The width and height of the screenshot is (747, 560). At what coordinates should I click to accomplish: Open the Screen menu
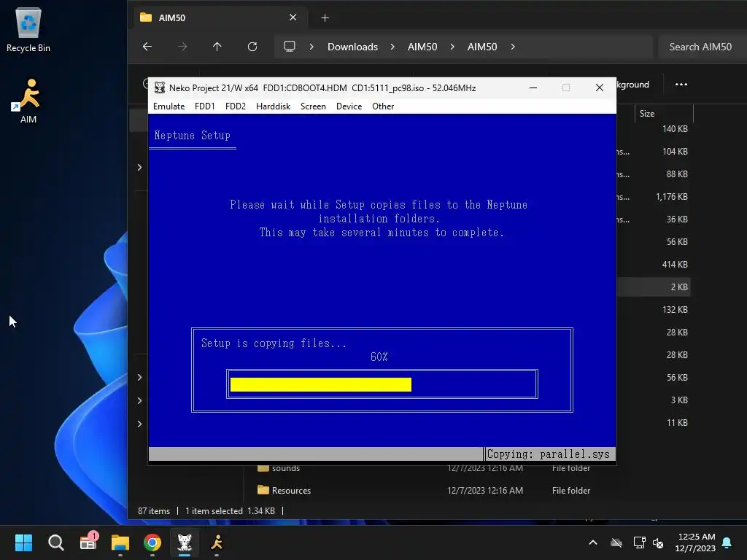313,106
